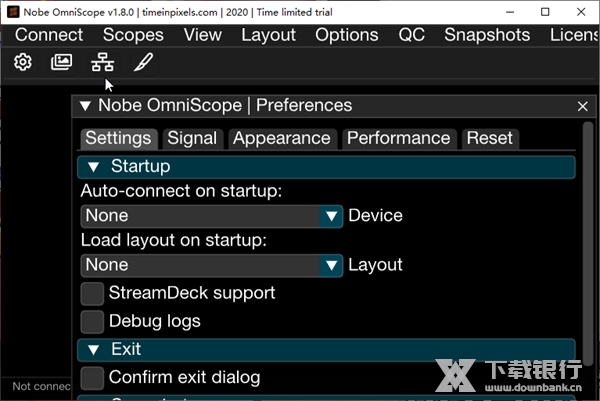Toggle the Debug logs checkbox

pyautogui.click(x=92, y=321)
